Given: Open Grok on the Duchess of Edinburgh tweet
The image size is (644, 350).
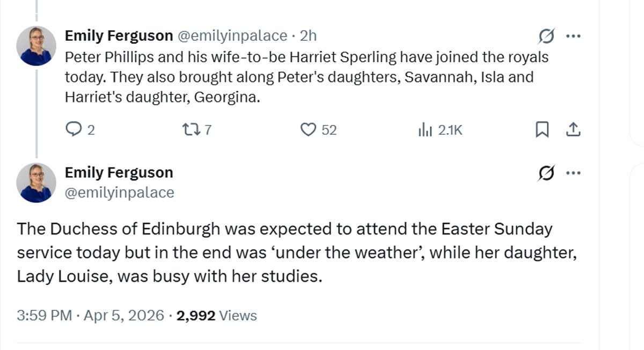Looking at the screenshot, I should coord(546,172).
